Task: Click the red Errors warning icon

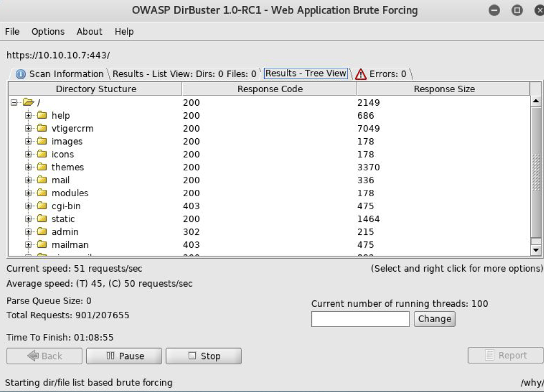Action: coord(360,74)
